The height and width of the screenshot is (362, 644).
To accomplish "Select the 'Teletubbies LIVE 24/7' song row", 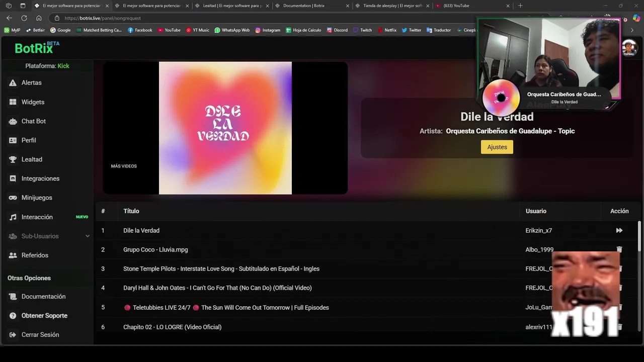I will (367, 307).
